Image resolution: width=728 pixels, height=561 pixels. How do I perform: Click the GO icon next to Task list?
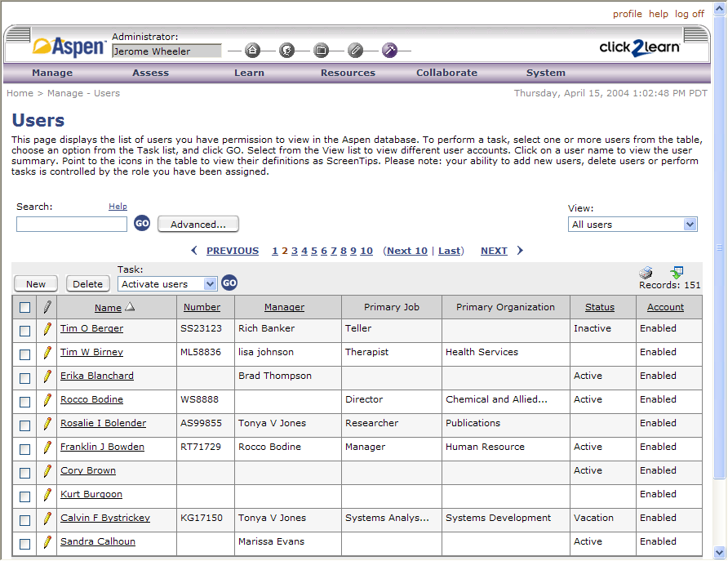pos(229,283)
